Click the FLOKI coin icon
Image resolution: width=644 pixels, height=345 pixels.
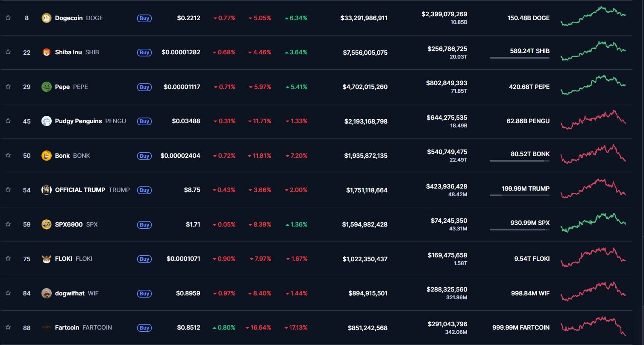47,259
